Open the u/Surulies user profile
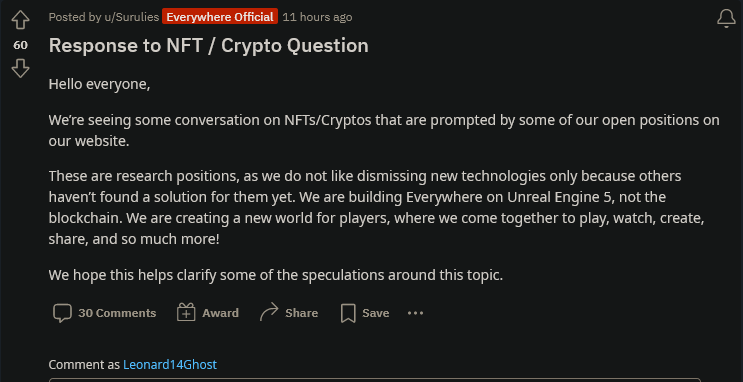Image resolution: width=743 pixels, height=382 pixels. [x=131, y=17]
